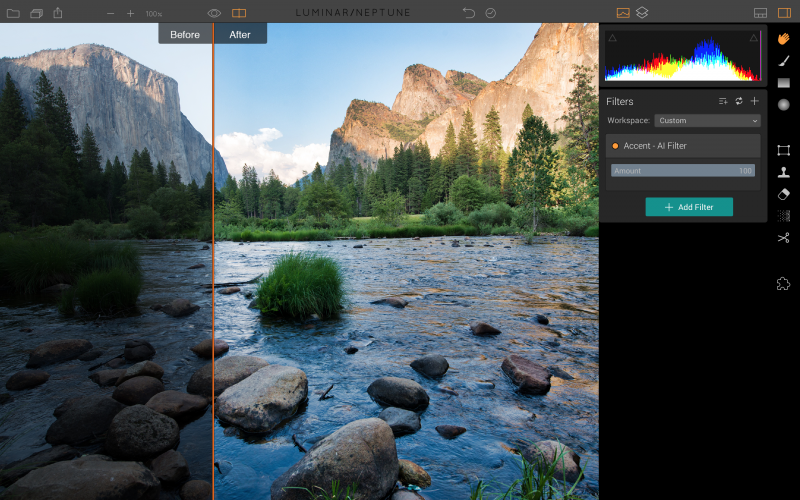Screen dimensions: 800x500
Task: Open the Denoise tool
Action: pyautogui.click(x=784, y=215)
